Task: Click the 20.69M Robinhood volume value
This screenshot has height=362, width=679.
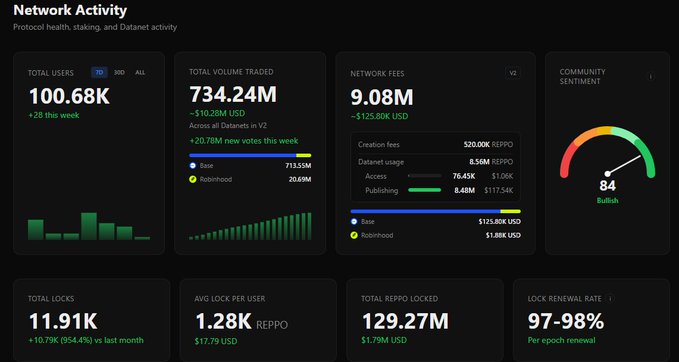Action: click(300, 179)
